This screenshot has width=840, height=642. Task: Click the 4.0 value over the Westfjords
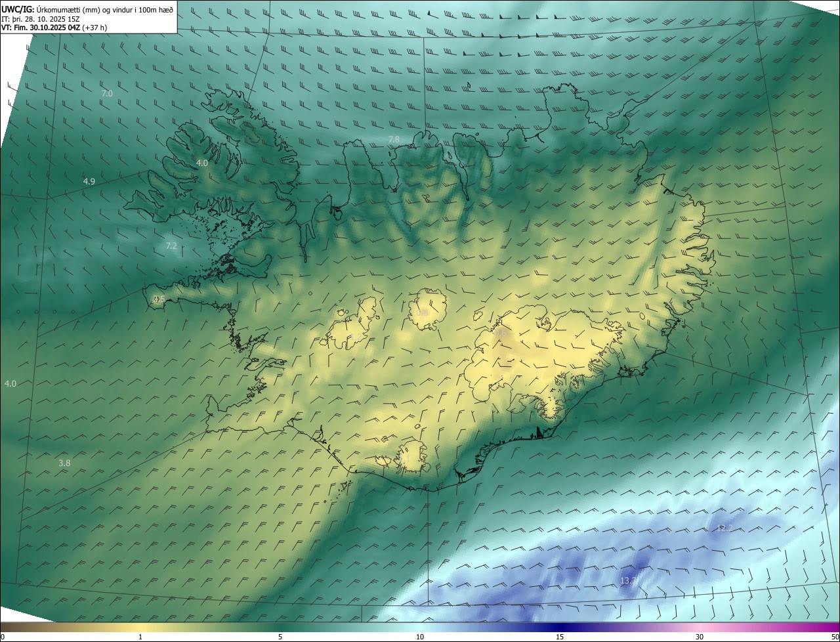(x=202, y=163)
